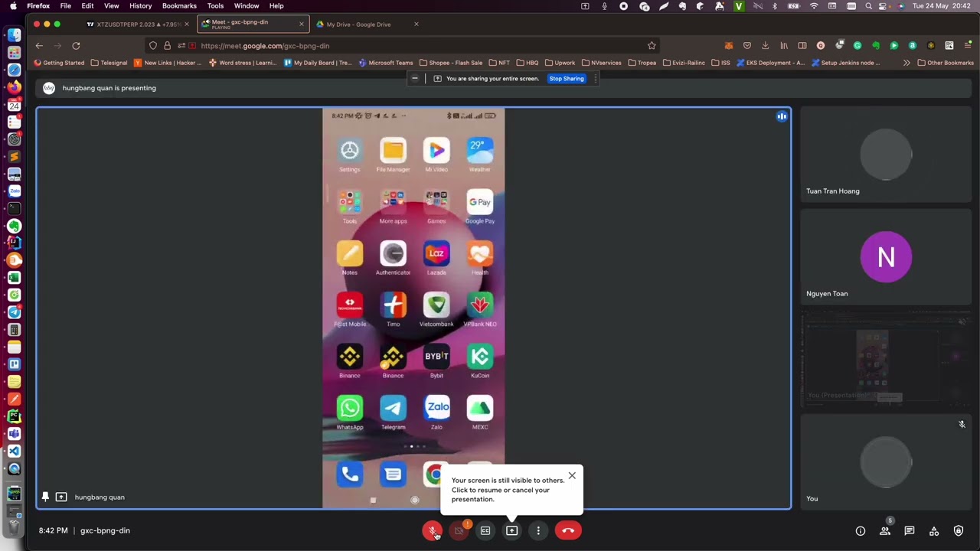Open the present now screen-share button
980x551 pixels.
coord(511,530)
